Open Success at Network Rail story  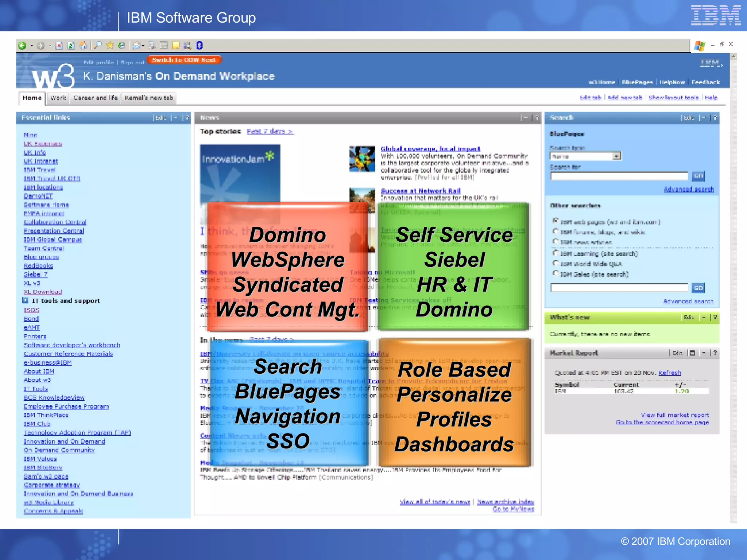[421, 191]
